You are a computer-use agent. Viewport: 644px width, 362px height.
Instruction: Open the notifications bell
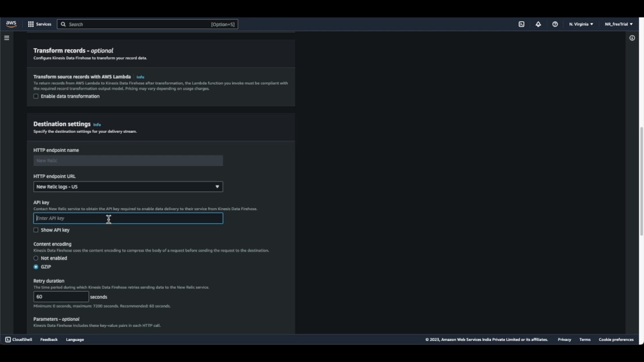pos(538,24)
